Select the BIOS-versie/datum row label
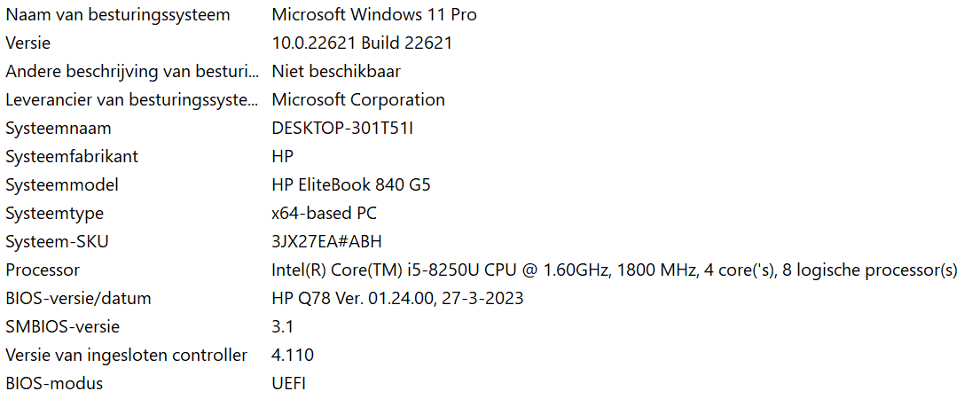980x399 pixels. tap(78, 299)
